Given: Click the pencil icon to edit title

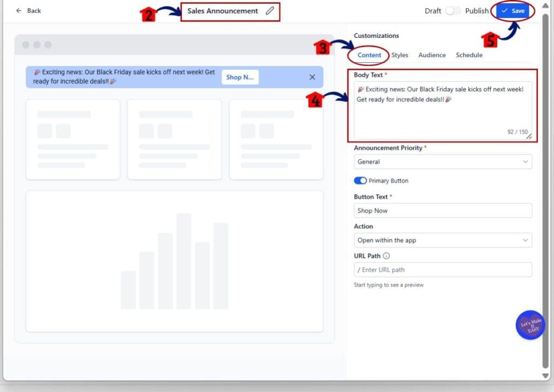Looking at the screenshot, I should 269,11.
